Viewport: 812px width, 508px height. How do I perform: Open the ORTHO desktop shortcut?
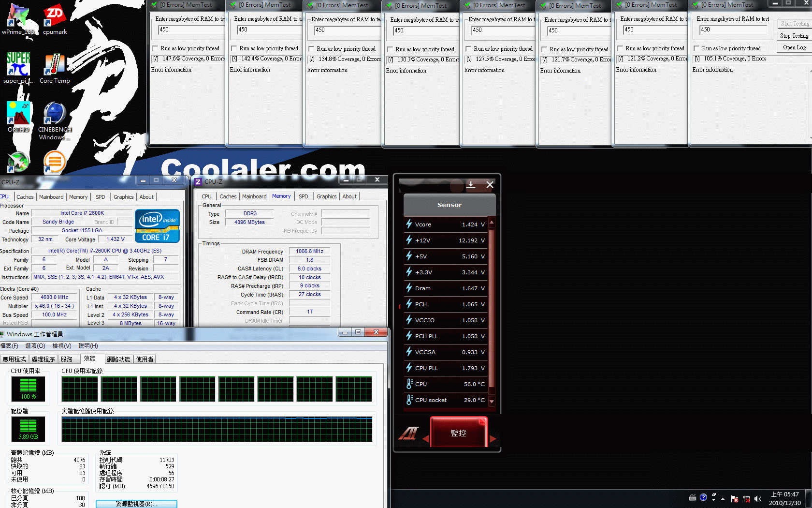tap(18, 117)
